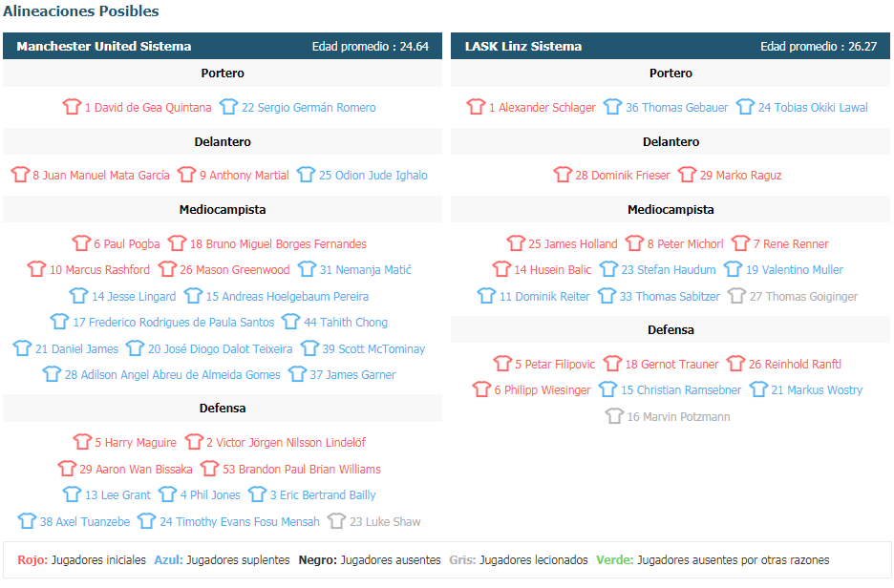Click the red shirt icon beside Harry Maguire
Screen dimensions: 894x588
tap(82, 442)
